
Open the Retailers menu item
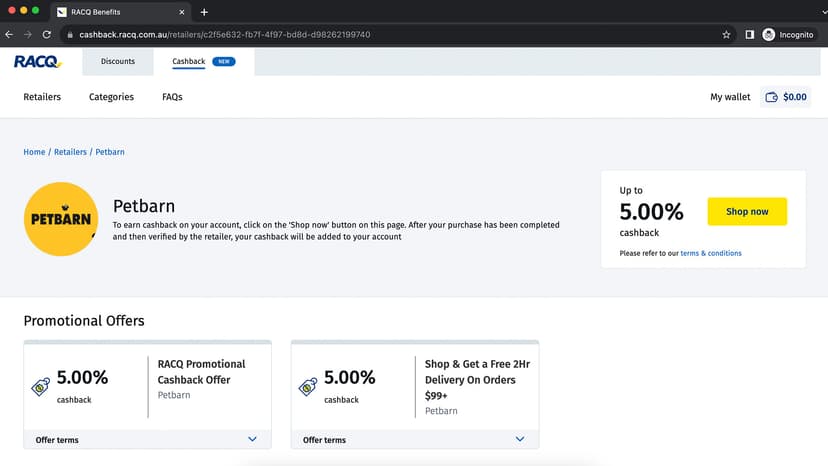point(42,97)
